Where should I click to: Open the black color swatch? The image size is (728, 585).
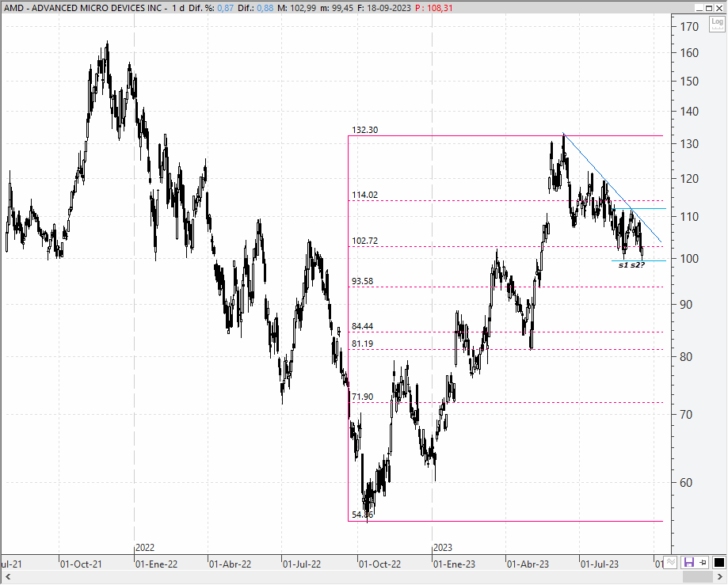point(718,563)
